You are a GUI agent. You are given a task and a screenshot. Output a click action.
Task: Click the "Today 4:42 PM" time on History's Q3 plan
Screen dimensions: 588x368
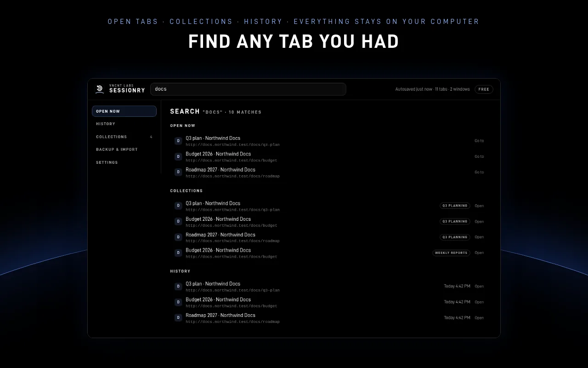click(x=457, y=286)
